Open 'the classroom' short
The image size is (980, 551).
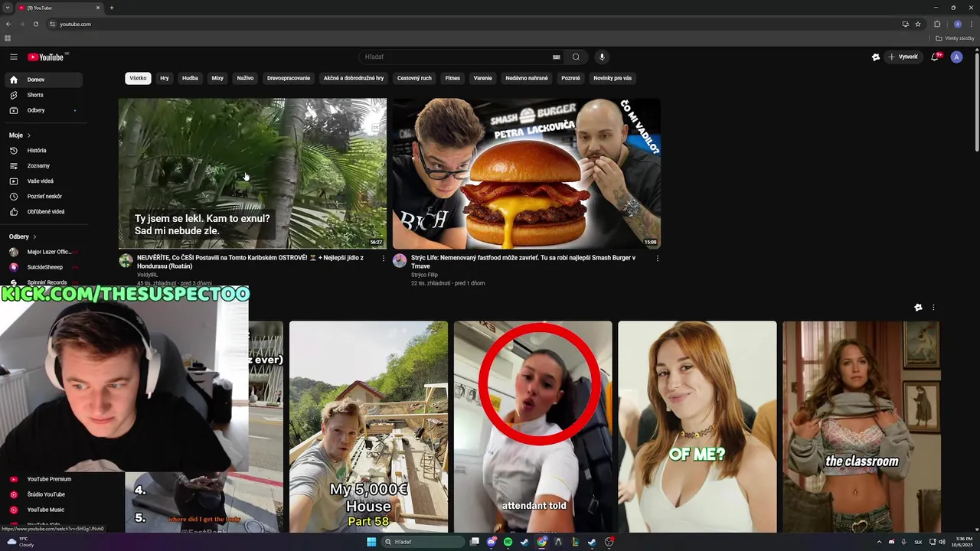pos(862,426)
